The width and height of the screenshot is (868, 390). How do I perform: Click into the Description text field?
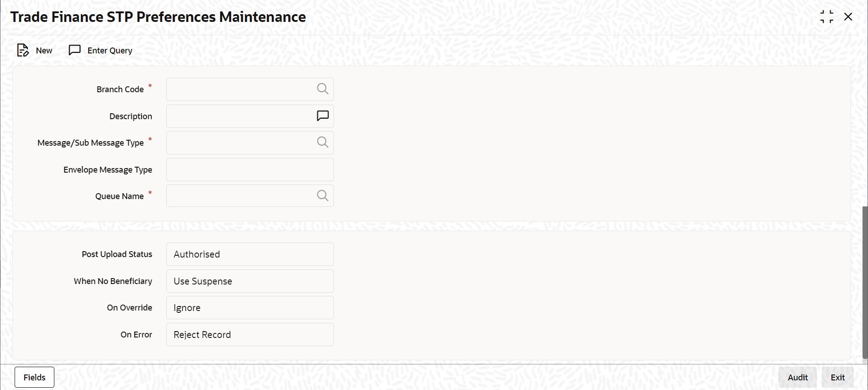pos(240,116)
